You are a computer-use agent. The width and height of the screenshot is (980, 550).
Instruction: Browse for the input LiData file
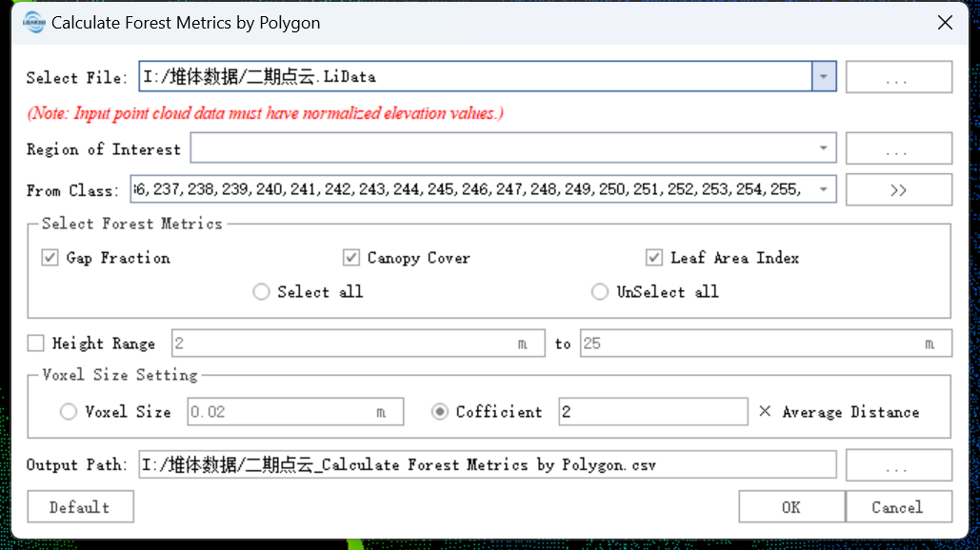point(898,76)
